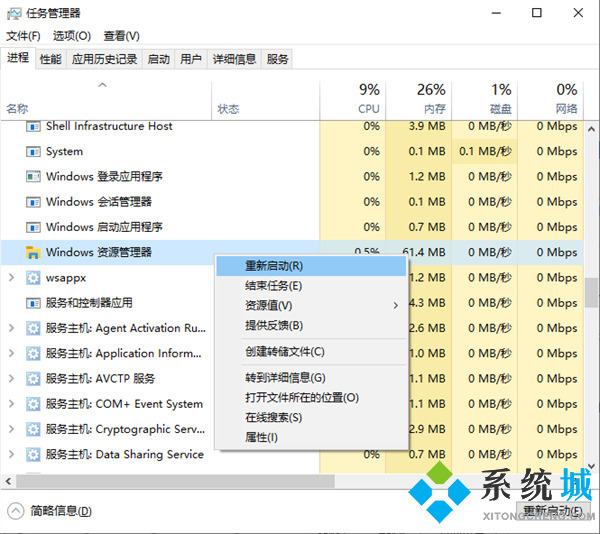600x534 pixels.
Task: Open the 选项(O) menu
Action: pyautogui.click(x=72, y=36)
